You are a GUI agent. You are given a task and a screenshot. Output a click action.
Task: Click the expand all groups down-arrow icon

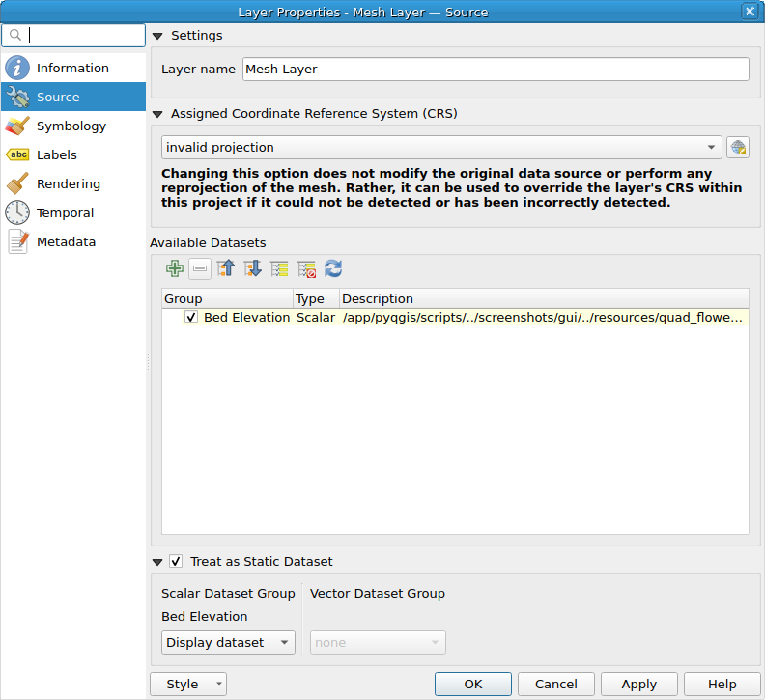(x=253, y=269)
